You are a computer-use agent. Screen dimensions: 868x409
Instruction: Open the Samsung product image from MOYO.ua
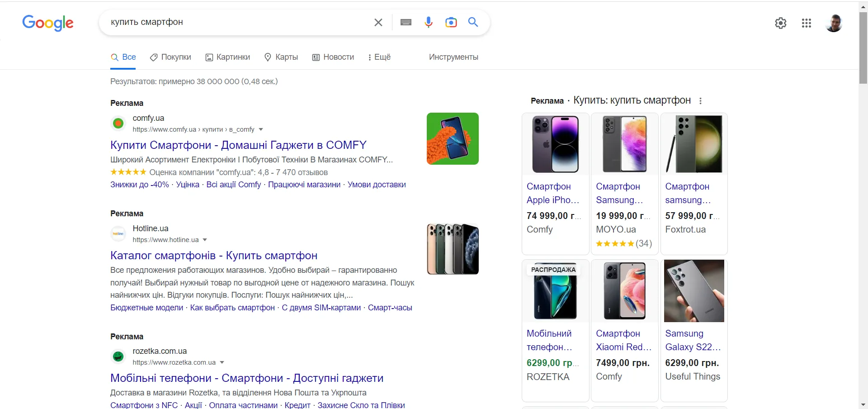pos(625,144)
